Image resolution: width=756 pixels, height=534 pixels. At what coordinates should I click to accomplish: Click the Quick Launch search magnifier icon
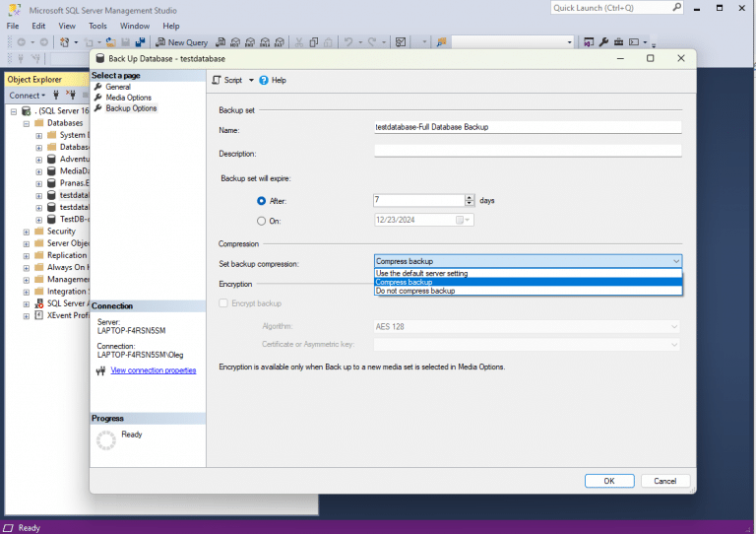tap(677, 7)
